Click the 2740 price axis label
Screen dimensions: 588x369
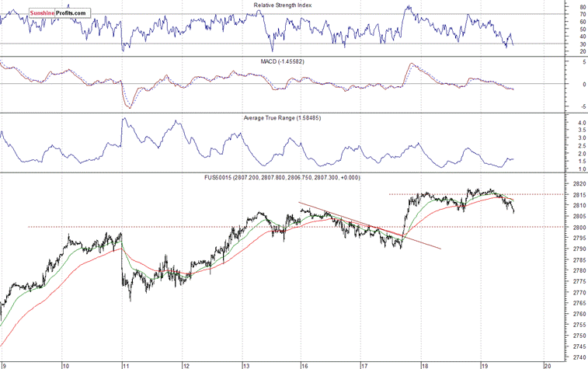(578, 357)
